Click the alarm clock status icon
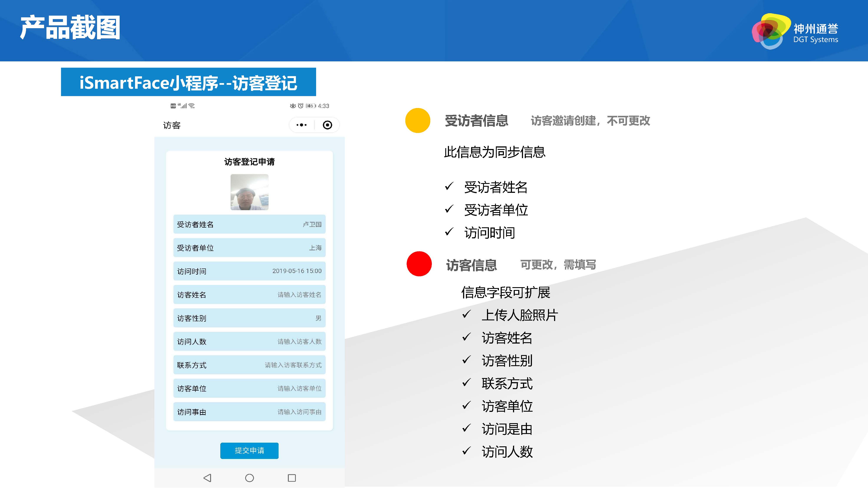 tap(300, 106)
